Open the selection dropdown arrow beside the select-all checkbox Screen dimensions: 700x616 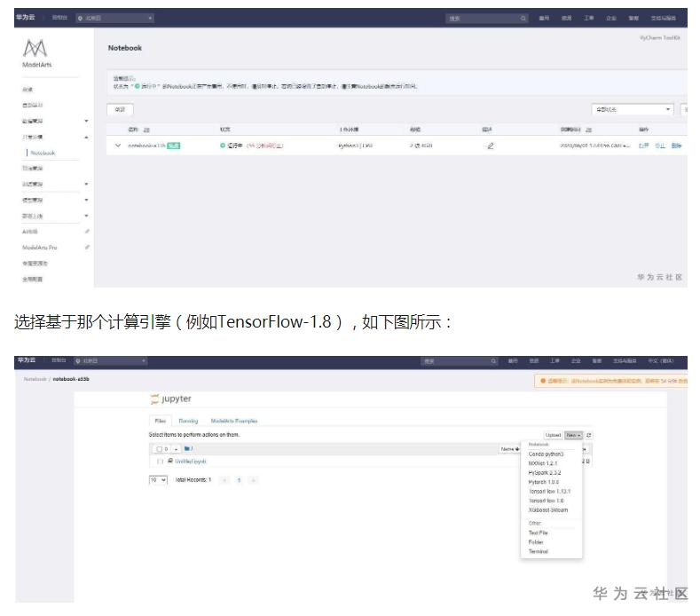click(176, 449)
